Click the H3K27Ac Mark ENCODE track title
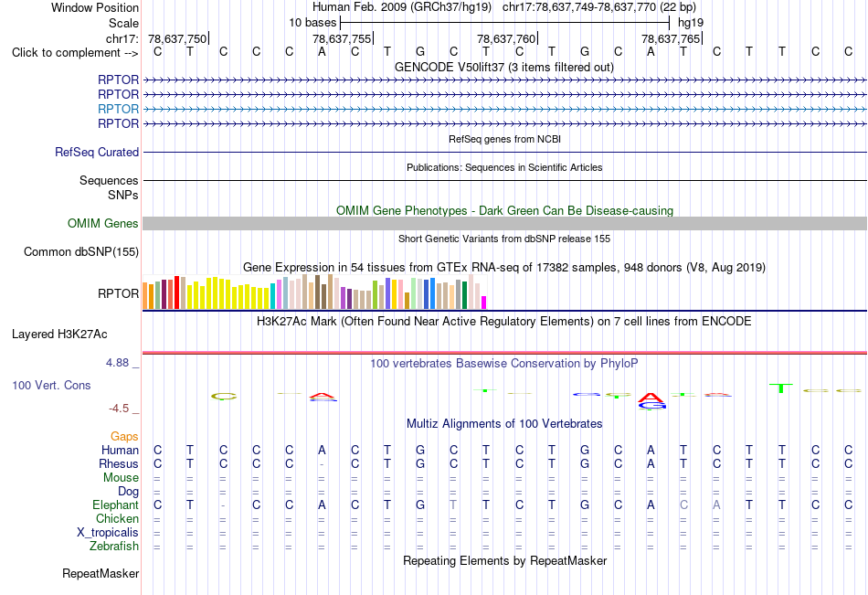 [503, 322]
